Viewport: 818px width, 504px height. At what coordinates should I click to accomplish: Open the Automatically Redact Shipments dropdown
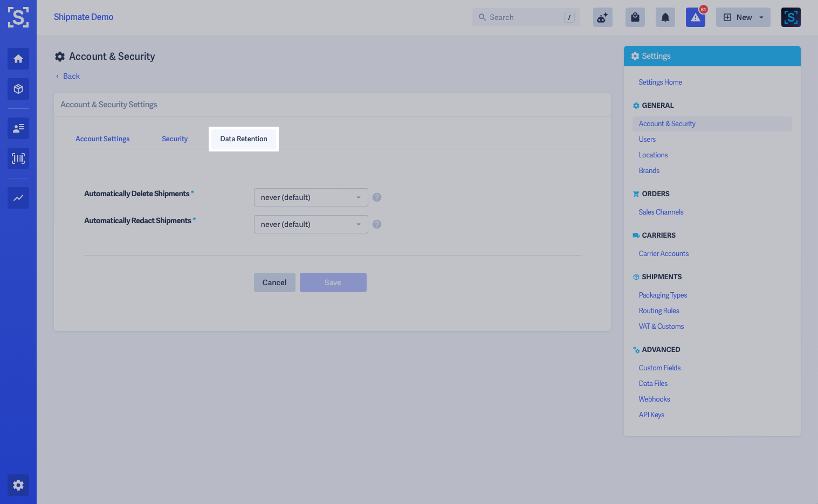[311, 224]
